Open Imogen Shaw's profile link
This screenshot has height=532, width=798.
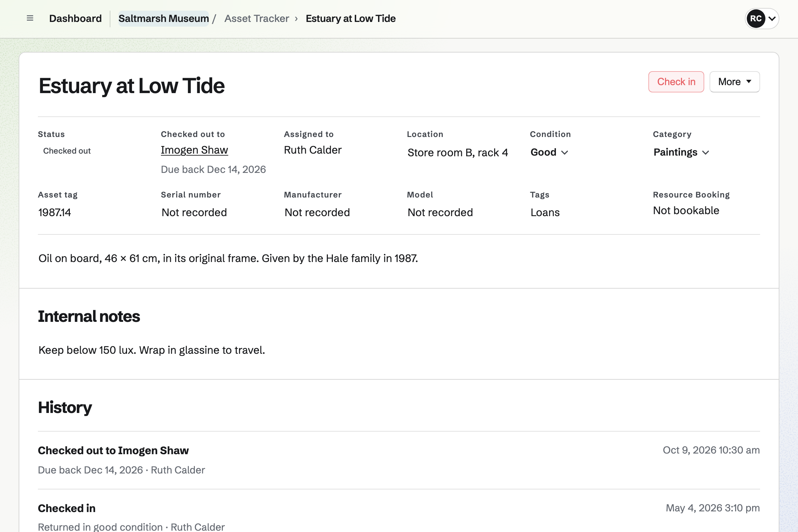[x=195, y=150]
